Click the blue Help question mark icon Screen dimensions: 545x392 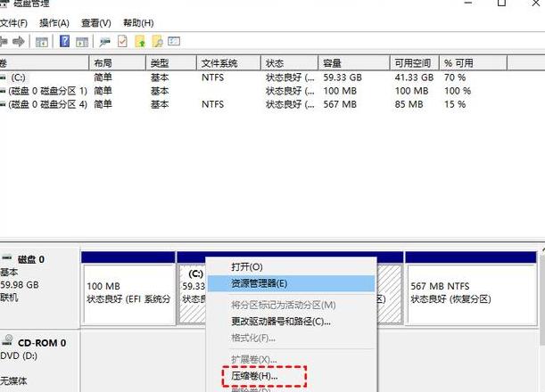pyautogui.click(x=64, y=41)
